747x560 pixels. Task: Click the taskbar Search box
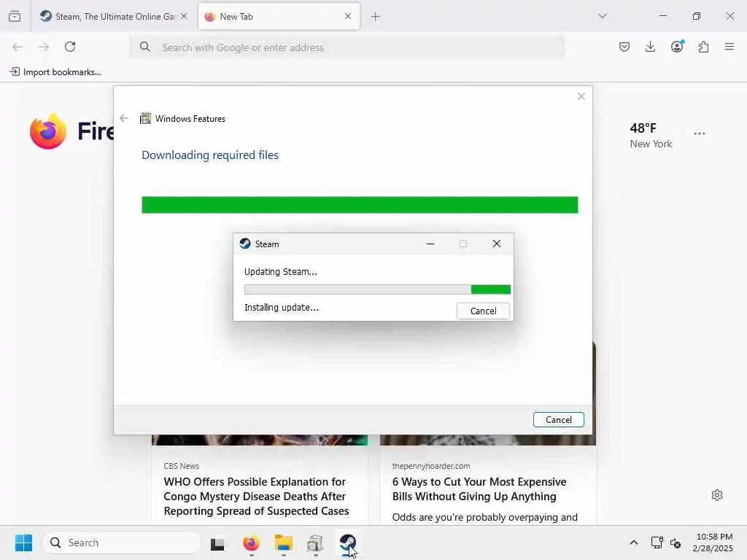point(122,542)
